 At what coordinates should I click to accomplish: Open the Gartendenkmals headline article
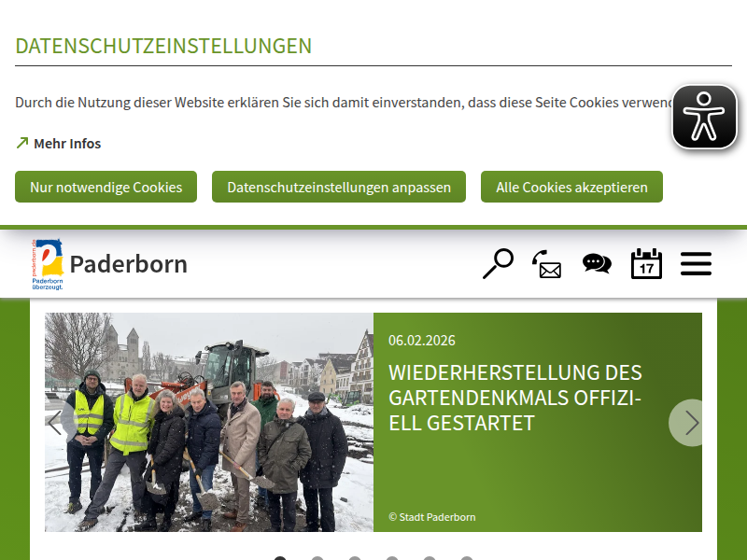coord(514,398)
